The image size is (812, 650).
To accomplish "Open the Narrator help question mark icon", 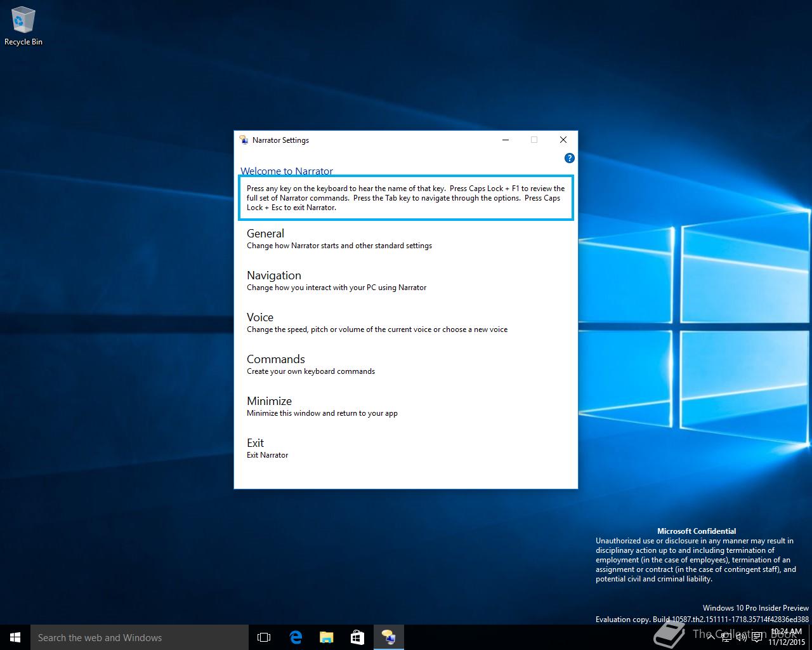I will tap(569, 158).
